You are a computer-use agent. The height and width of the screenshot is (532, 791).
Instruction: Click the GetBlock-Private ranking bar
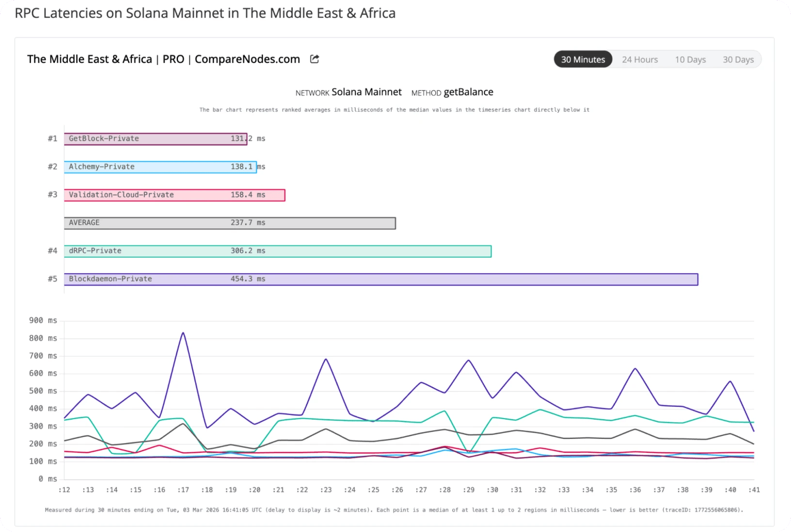pos(155,139)
